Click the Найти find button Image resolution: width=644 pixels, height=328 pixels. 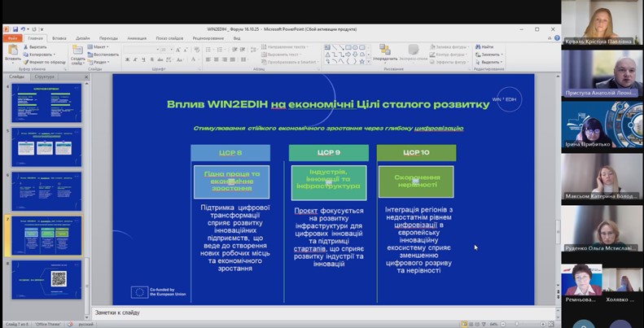point(484,46)
